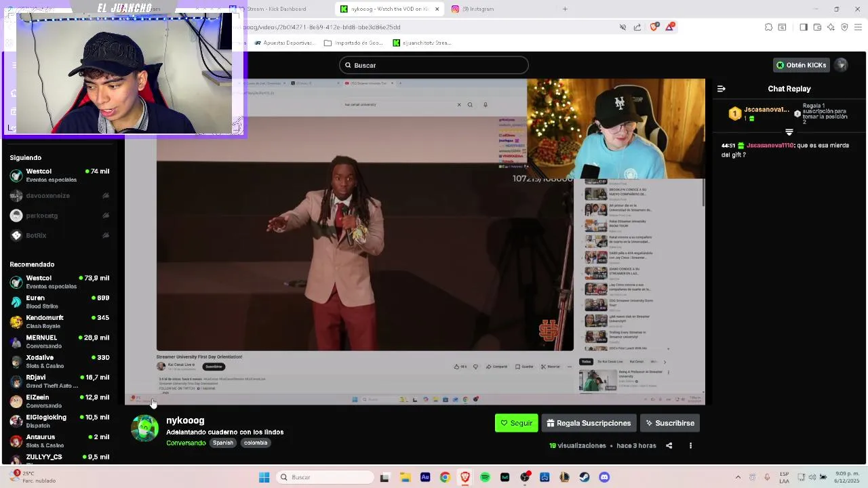Close the nykooog VOD browser tab
The image size is (868, 488).
(x=437, y=9)
